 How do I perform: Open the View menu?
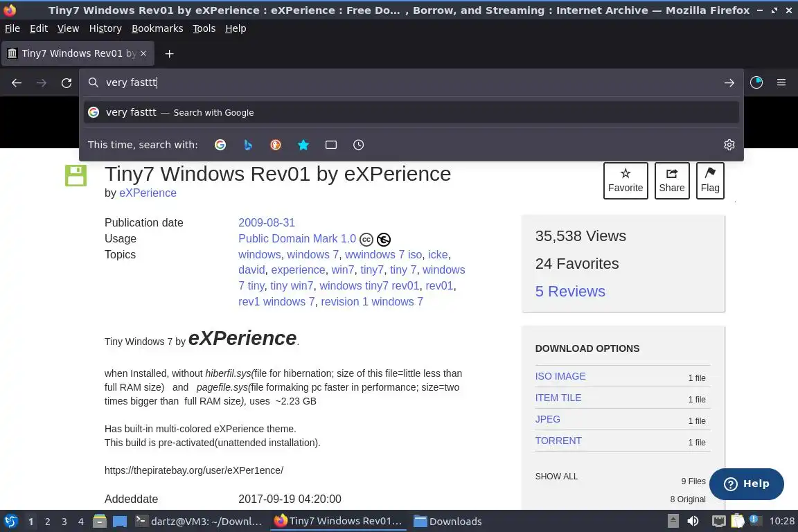68,28
